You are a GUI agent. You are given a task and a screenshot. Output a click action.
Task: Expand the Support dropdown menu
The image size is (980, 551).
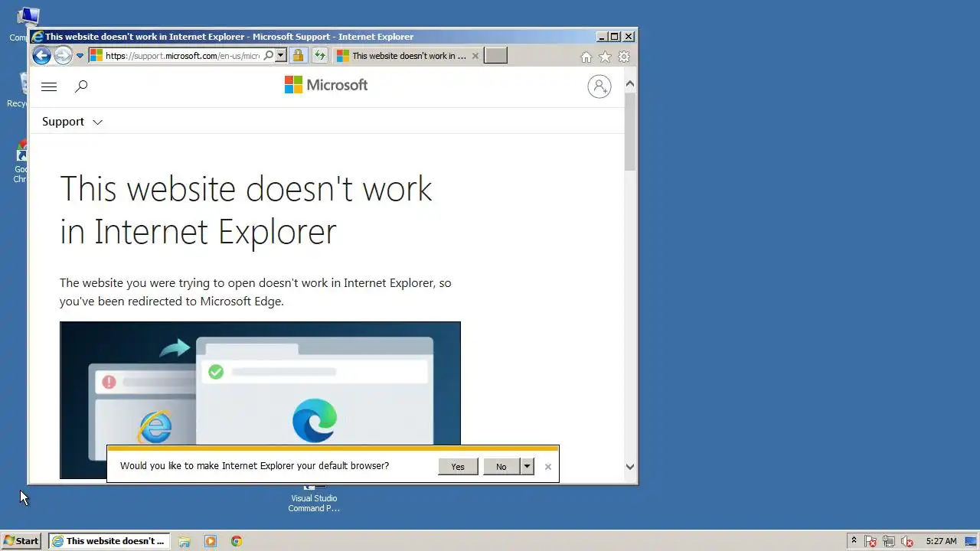pos(72,122)
